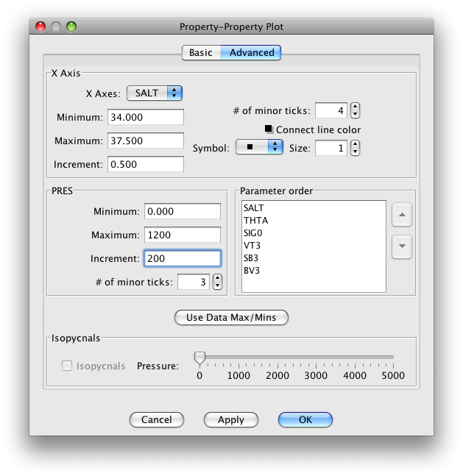This screenshot has width=463, height=476.
Task: Click the X Axis Minimum field 34.000
Action: (146, 117)
